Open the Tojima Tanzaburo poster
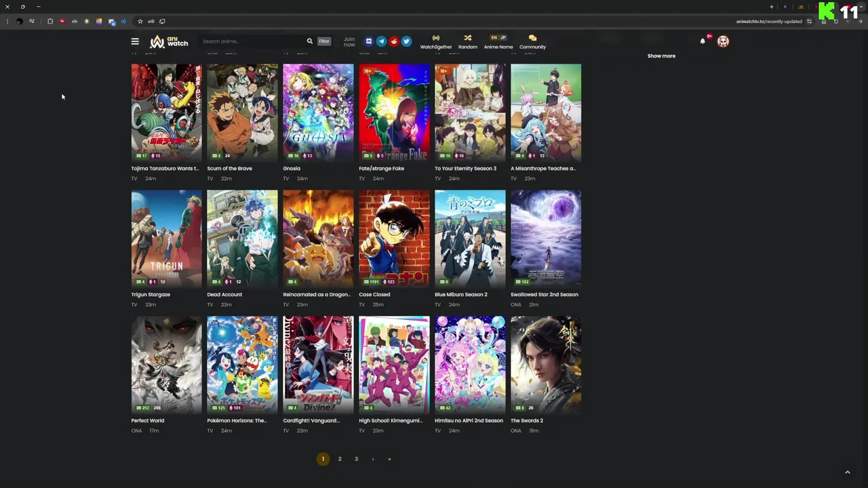This screenshot has width=868, height=488. pyautogui.click(x=166, y=113)
